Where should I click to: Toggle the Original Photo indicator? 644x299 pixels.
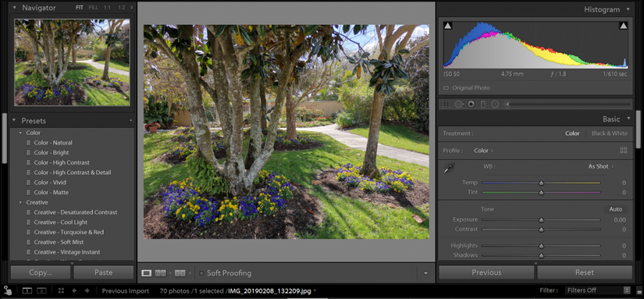[x=446, y=88]
